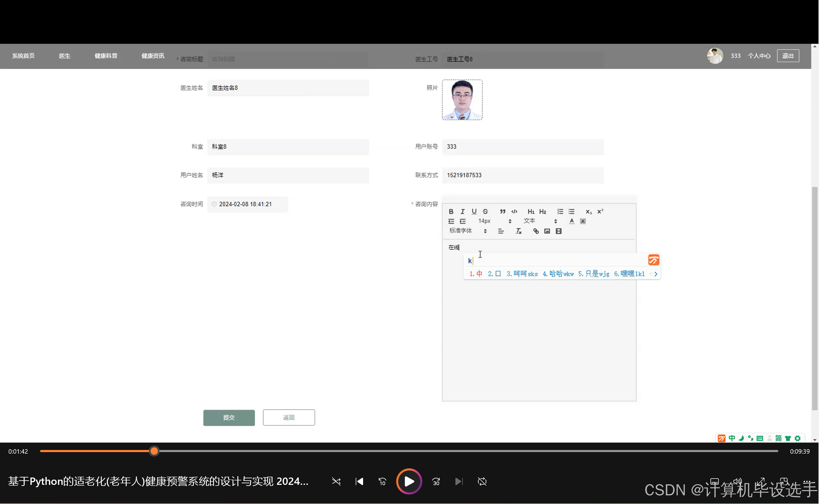Go to 个人中心

[x=759, y=56]
